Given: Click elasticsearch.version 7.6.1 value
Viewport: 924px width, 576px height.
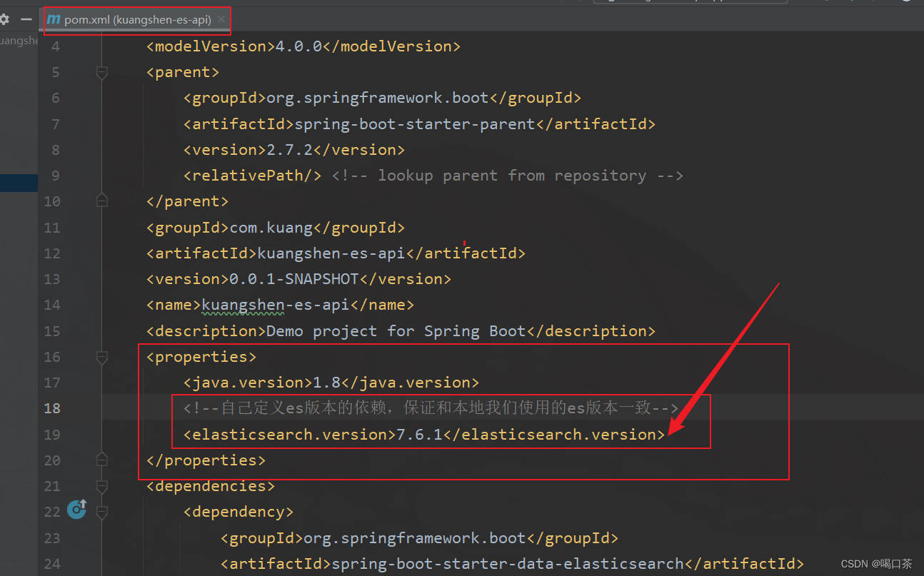Looking at the screenshot, I should (x=419, y=435).
